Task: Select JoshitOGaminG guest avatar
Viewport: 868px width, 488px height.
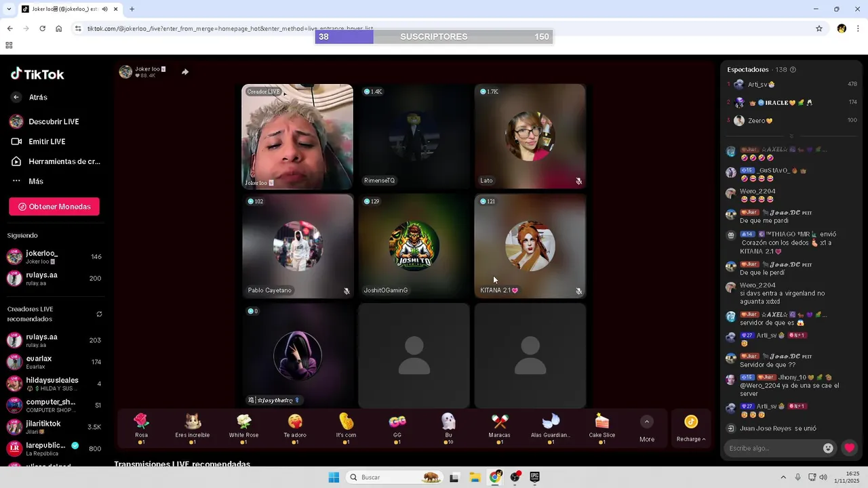Action: click(414, 246)
